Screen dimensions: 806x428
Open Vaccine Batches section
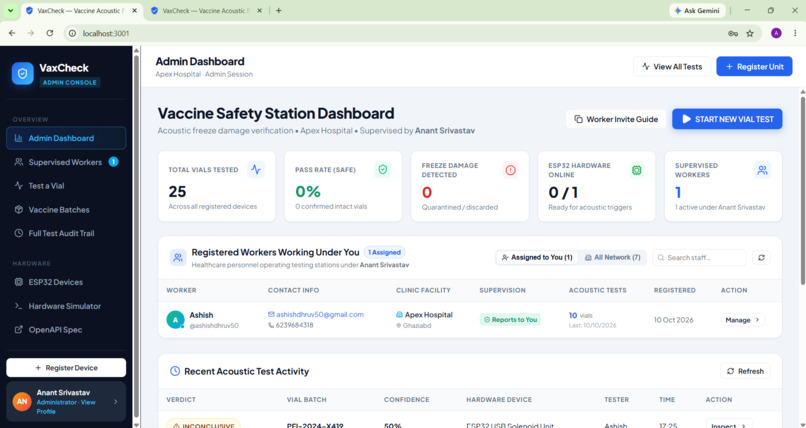click(66, 210)
